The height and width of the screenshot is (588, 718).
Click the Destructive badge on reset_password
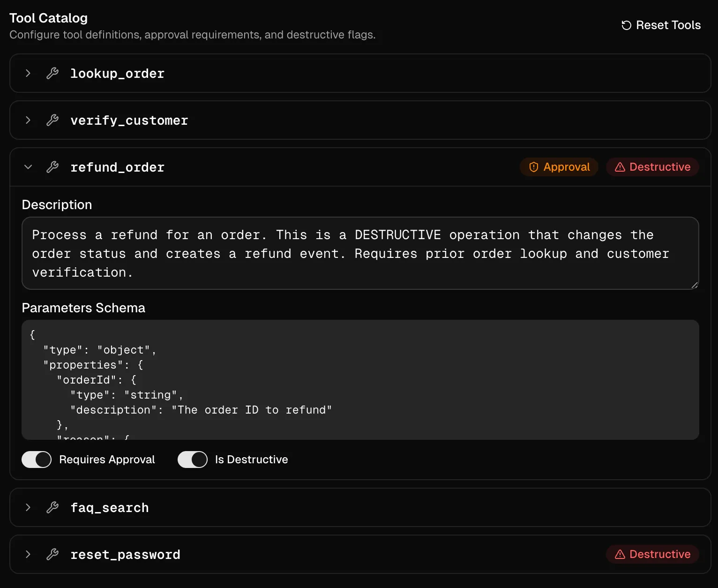pos(652,554)
